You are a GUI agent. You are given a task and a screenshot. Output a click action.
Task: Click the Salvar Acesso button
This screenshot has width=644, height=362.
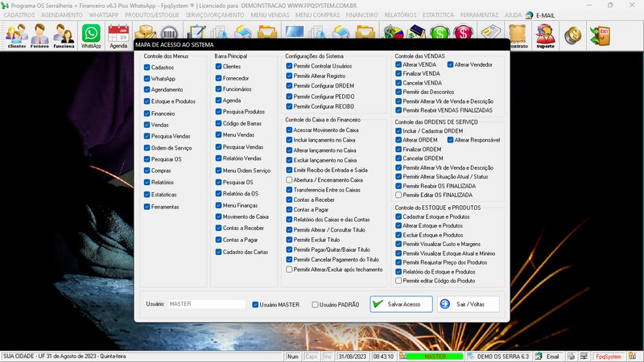click(400, 304)
